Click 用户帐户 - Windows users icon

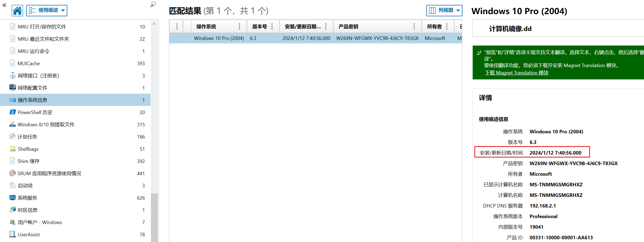pyautogui.click(x=12, y=222)
